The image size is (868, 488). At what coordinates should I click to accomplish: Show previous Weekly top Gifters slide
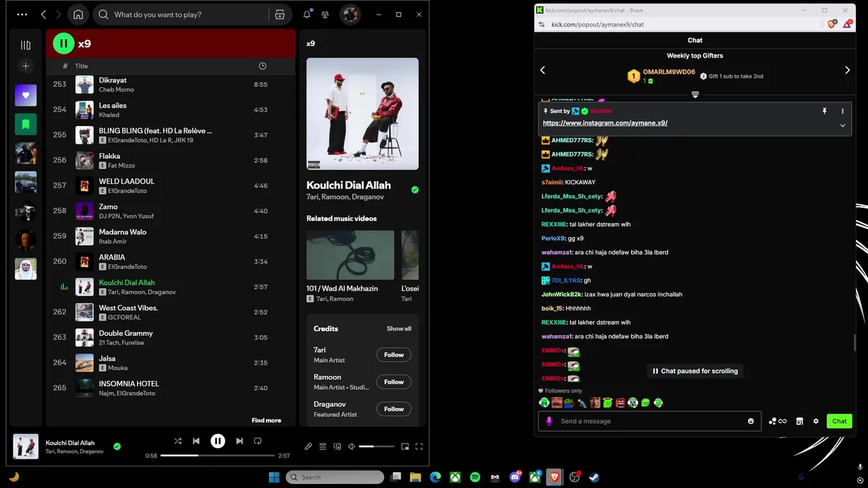click(x=542, y=70)
